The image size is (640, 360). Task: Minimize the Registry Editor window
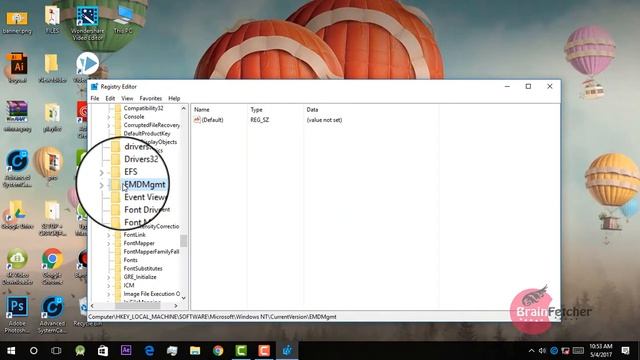coord(507,87)
